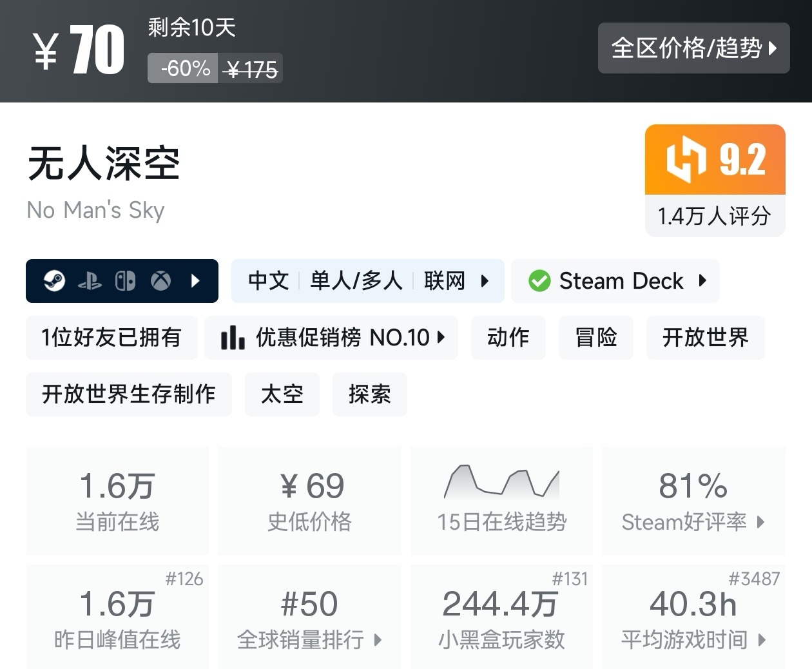Screen dimensions: 812x669
Task: Open the 1.4万人评分 rating count
Action: pos(715,216)
